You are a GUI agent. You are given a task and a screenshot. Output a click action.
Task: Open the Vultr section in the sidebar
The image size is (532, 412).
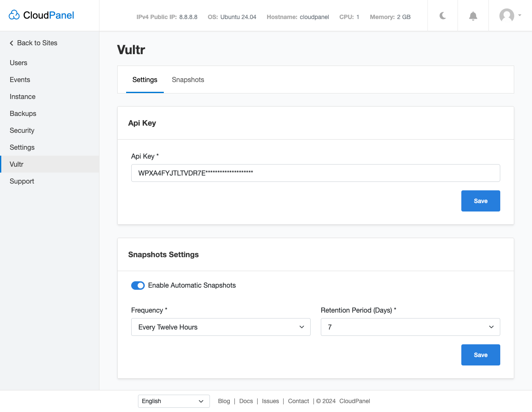16,164
